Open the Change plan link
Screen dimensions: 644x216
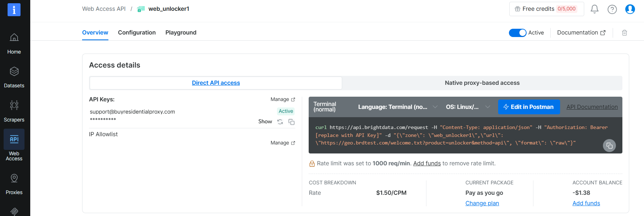(482, 203)
